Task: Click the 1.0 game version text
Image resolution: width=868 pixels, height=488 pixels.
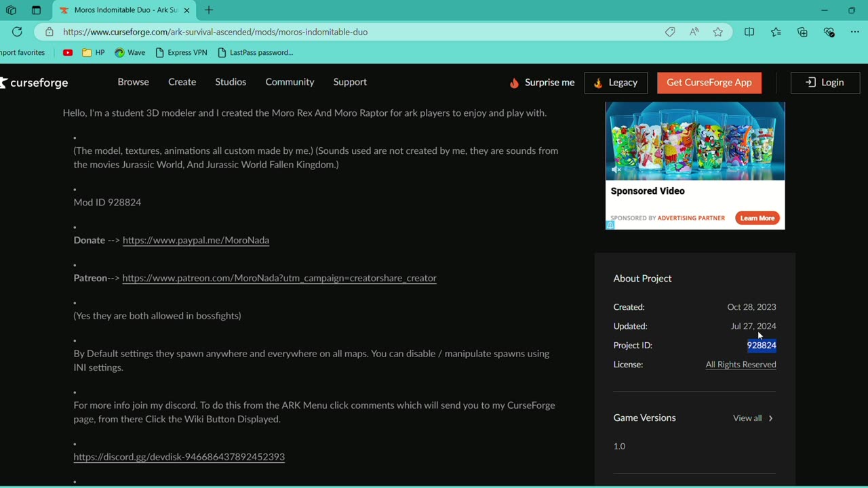Action: click(619, 446)
